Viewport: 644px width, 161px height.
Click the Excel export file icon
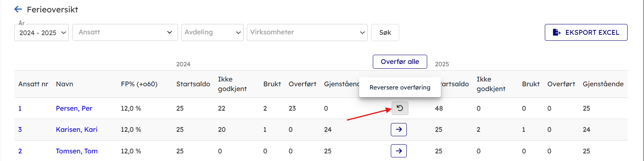pos(556,32)
